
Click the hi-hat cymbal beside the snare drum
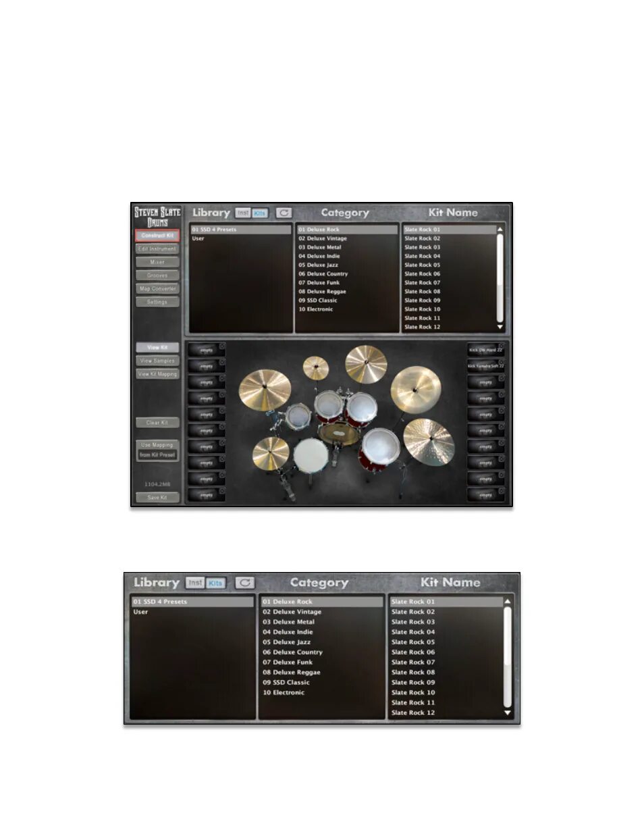click(271, 453)
